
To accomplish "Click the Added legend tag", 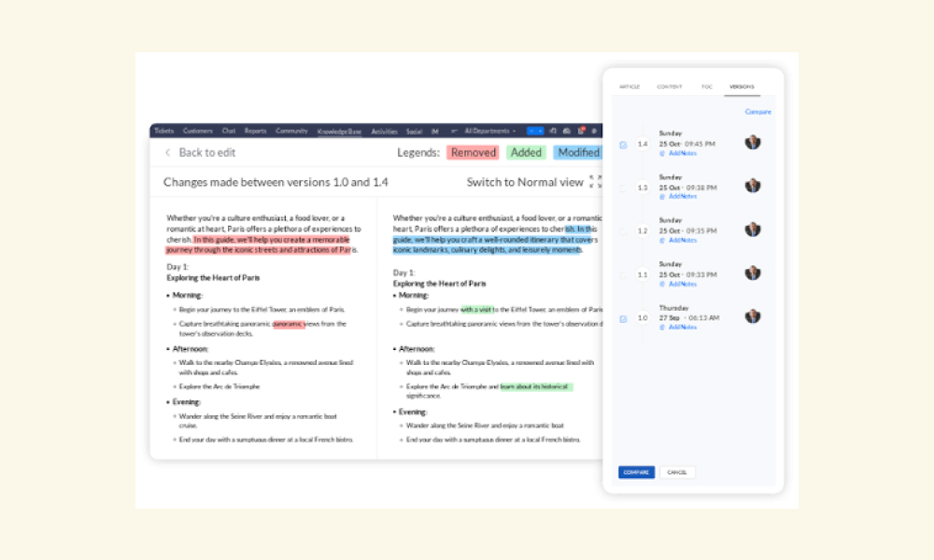I will click(x=526, y=152).
